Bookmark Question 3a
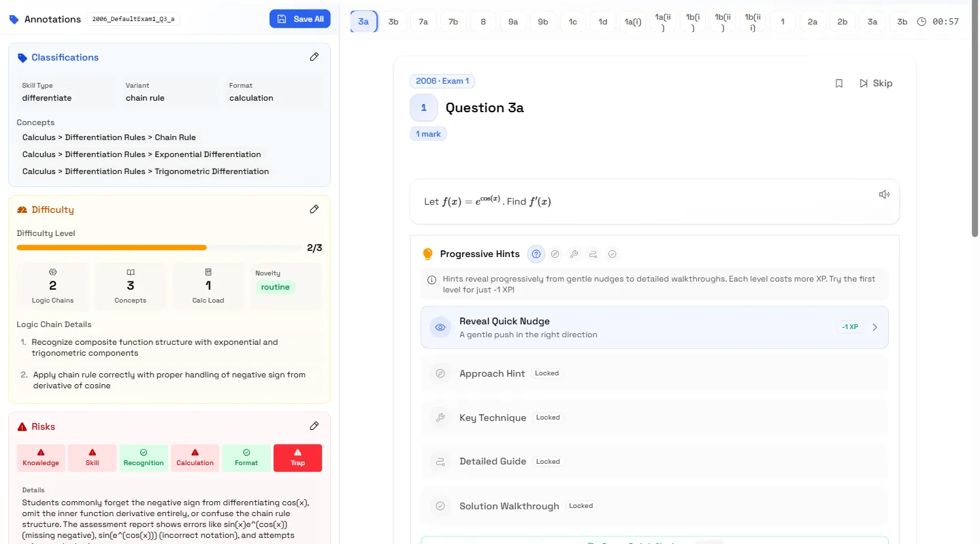980x544 pixels. (838, 83)
